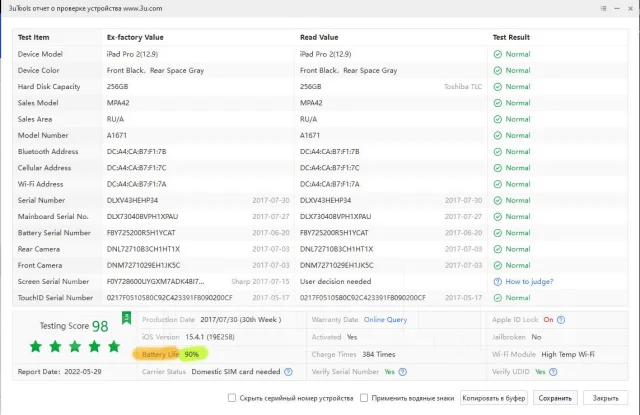Click the Wi-Fi Address Normal checkmark icon
Viewport: 640px width, 415px height.
[498, 184]
